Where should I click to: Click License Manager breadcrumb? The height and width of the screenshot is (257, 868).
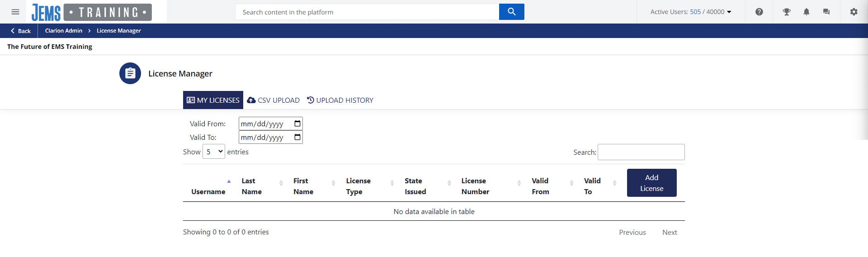[x=119, y=31]
